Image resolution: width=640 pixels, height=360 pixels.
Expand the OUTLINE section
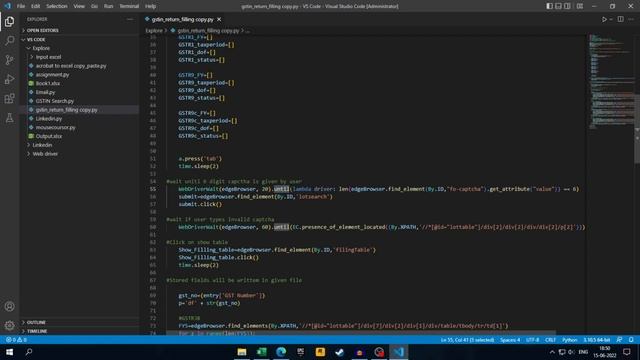[80, 322]
